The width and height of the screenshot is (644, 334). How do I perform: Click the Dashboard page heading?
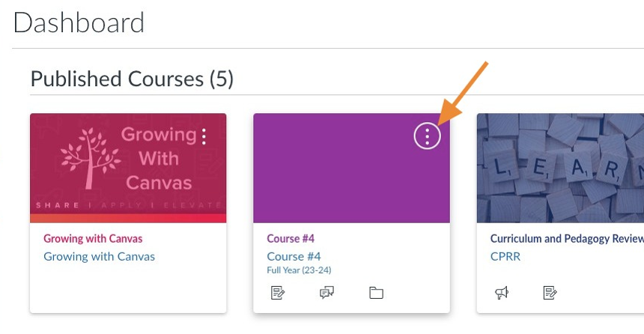79,23
